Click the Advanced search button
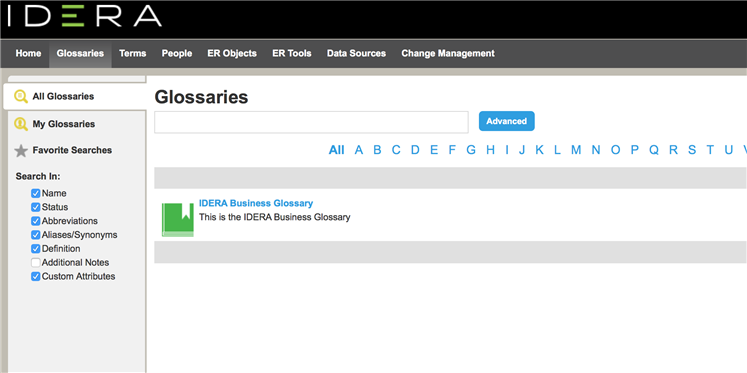Screen dimensions: 747x373 click(506, 121)
